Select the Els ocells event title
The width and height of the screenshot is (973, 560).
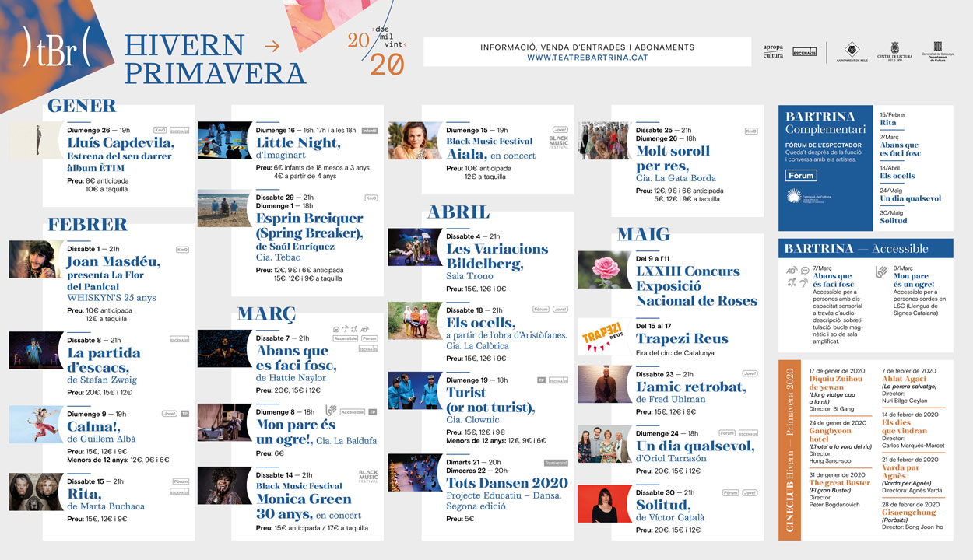coord(481,323)
